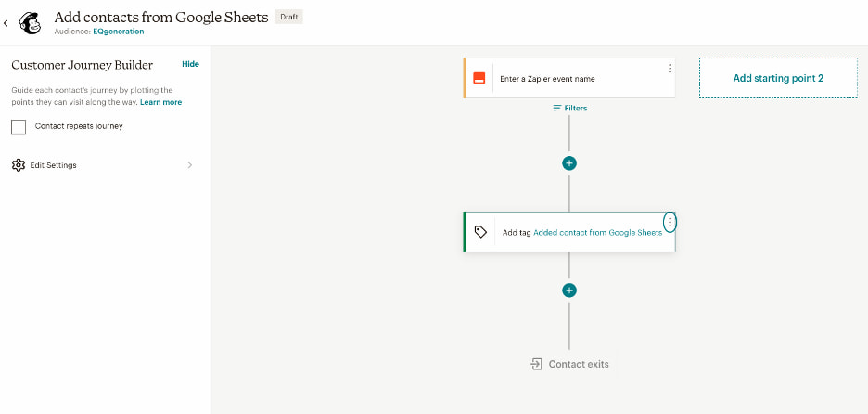Hide the Customer Journey Builder panel
Screen dimensions: 868x414
coord(190,64)
